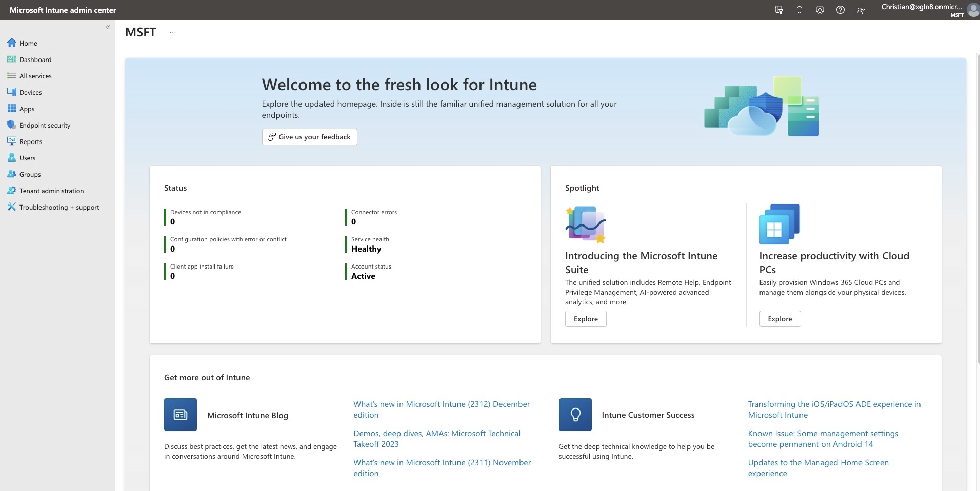The height and width of the screenshot is (491, 980).
Task: Click the Users person icon in sidebar
Action: point(12,158)
